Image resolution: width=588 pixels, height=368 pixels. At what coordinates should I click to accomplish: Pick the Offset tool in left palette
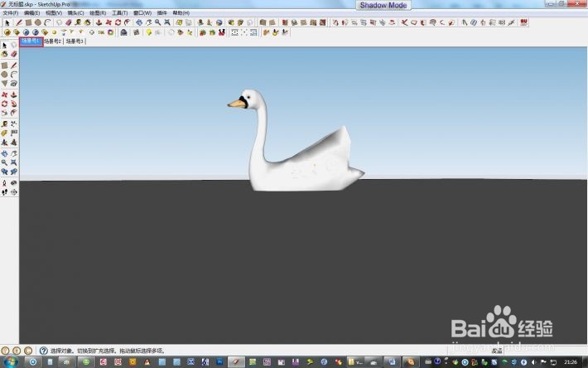point(14,113)
